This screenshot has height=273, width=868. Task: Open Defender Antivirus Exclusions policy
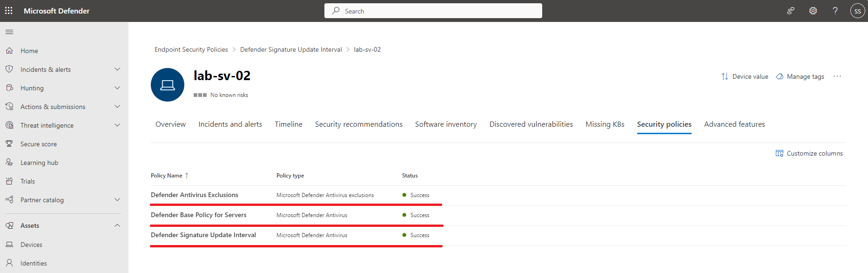(x=195, y=195)
